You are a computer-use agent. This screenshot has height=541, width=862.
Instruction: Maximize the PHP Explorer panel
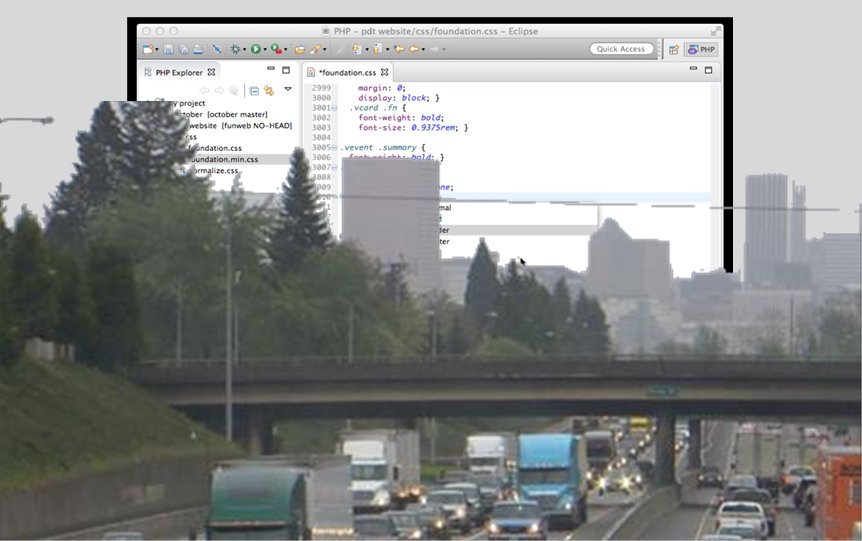coord(286,70)
